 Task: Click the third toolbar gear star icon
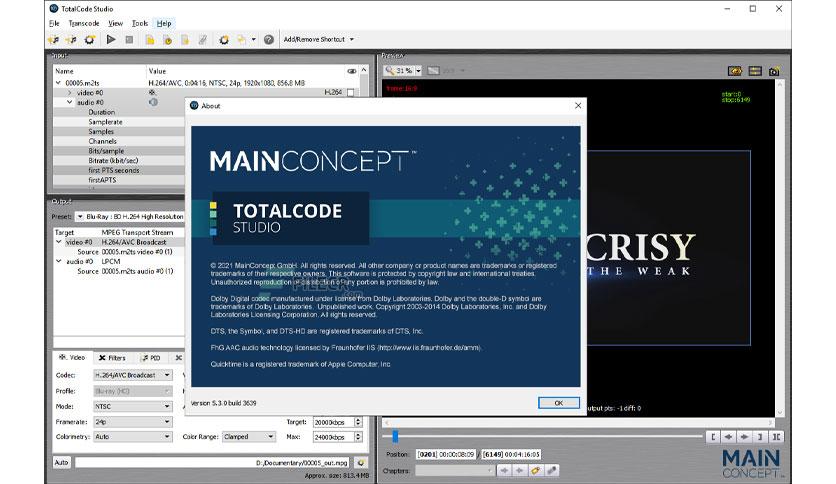pyautogui.click(x=90, y=39)
